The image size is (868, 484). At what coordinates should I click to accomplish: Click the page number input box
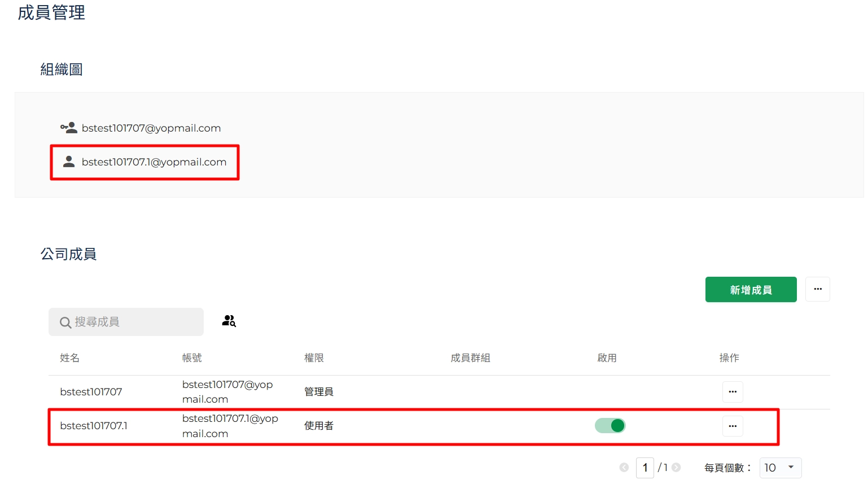(645, 468)
